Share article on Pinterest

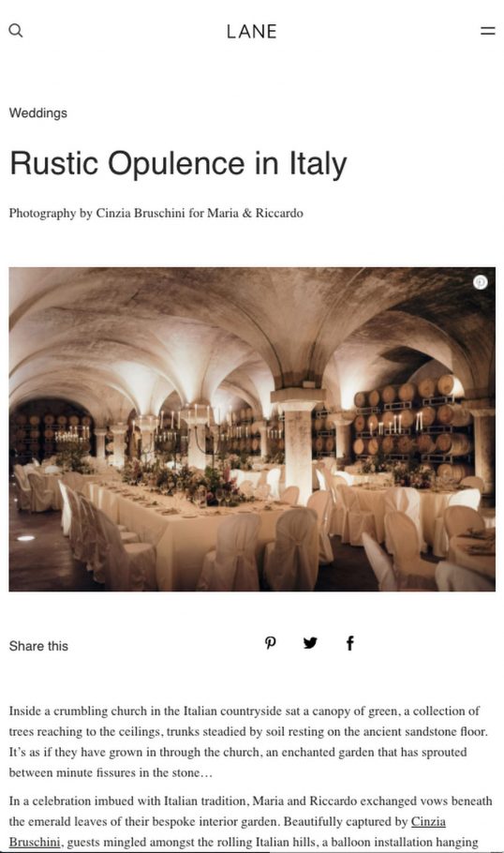pos(270,643)
